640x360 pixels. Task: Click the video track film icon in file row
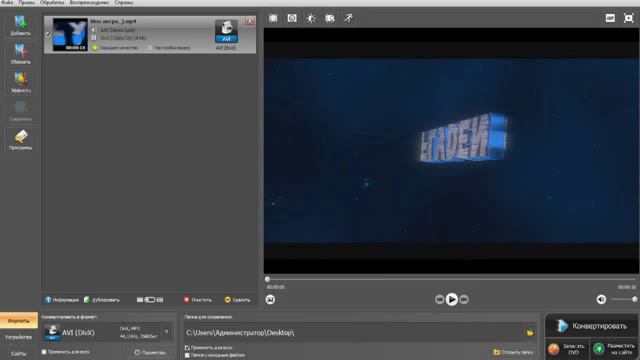pyautogui.click(x=94, y=38)
